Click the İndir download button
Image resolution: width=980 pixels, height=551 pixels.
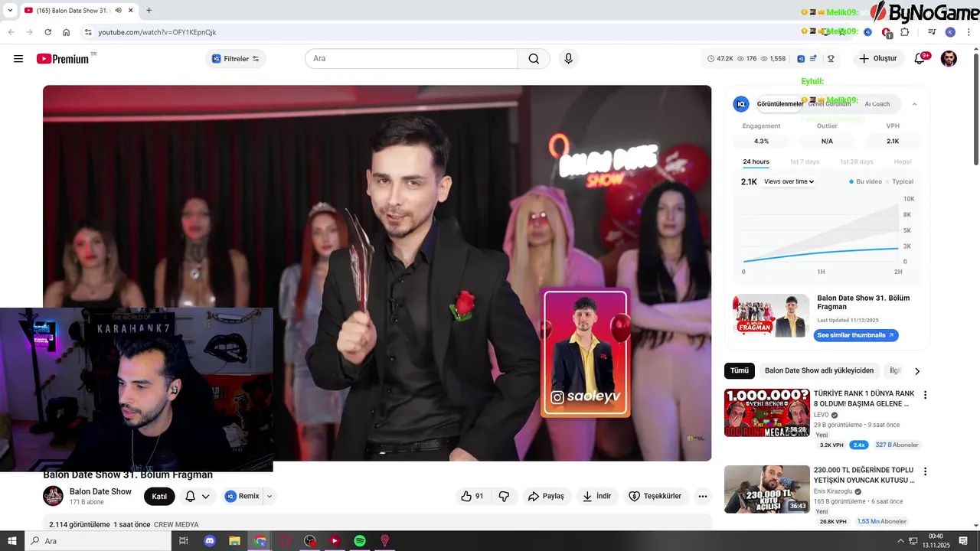coord(597,496)
